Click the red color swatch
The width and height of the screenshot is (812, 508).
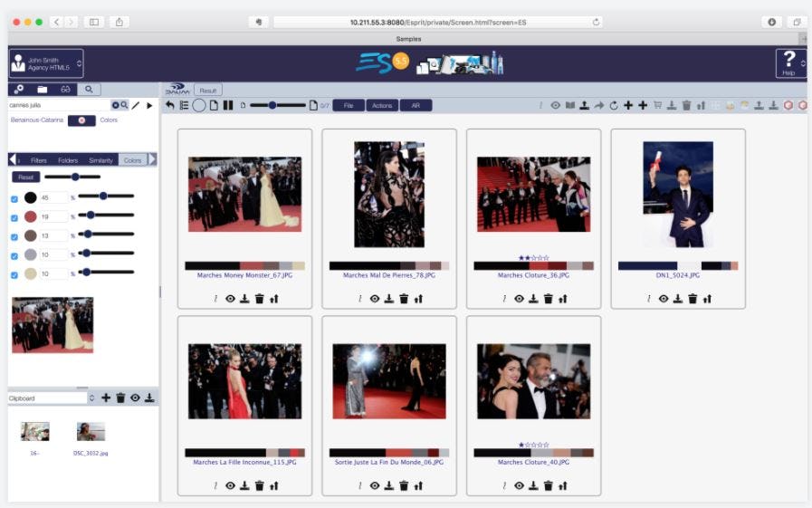pos(31,216)
